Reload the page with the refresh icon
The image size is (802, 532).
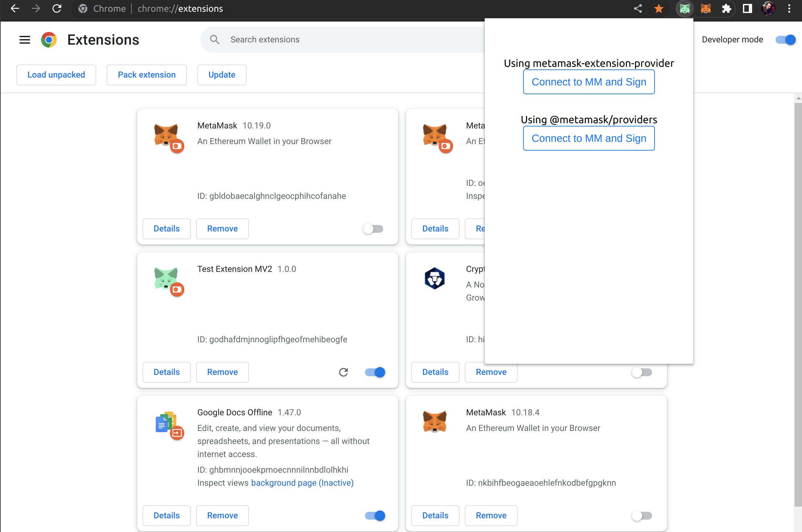pyautogui.click(x=57, y=8)
